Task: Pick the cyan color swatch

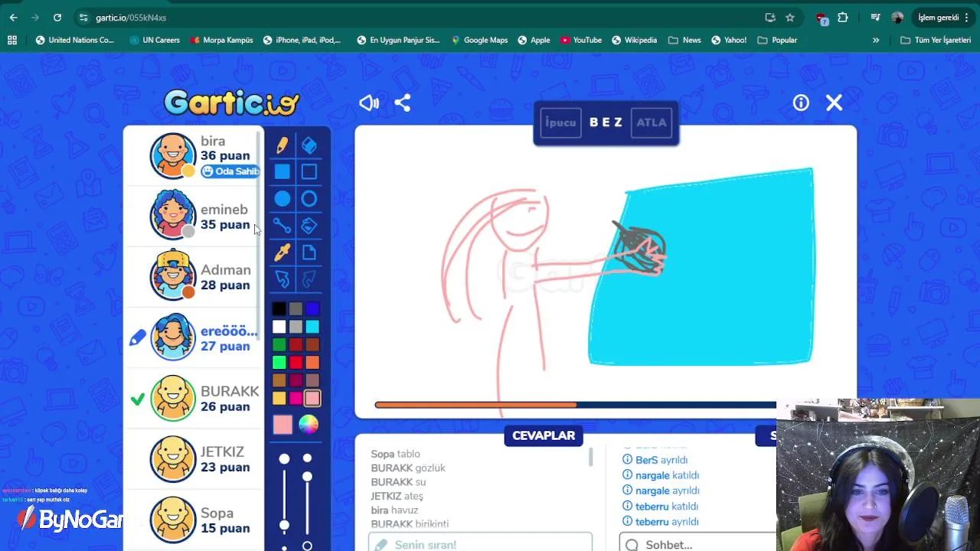Action: (x=312, y=327)
